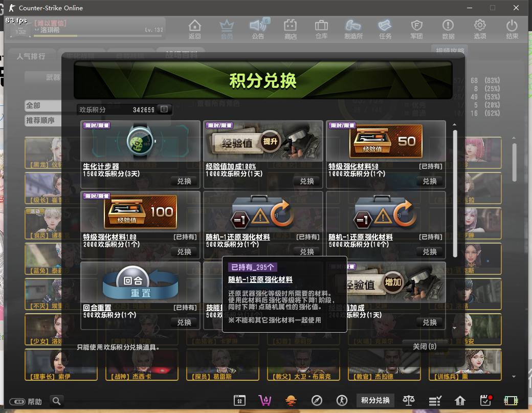Image resolution: width=532 pixels, height=413 pixels.
Task: Click the 返回 home icon
Action: [195, 29]
